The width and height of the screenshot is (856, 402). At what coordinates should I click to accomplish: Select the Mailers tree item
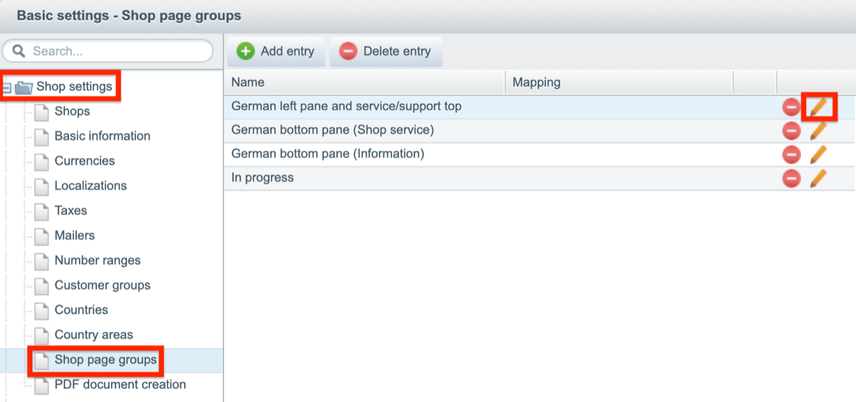74,235
